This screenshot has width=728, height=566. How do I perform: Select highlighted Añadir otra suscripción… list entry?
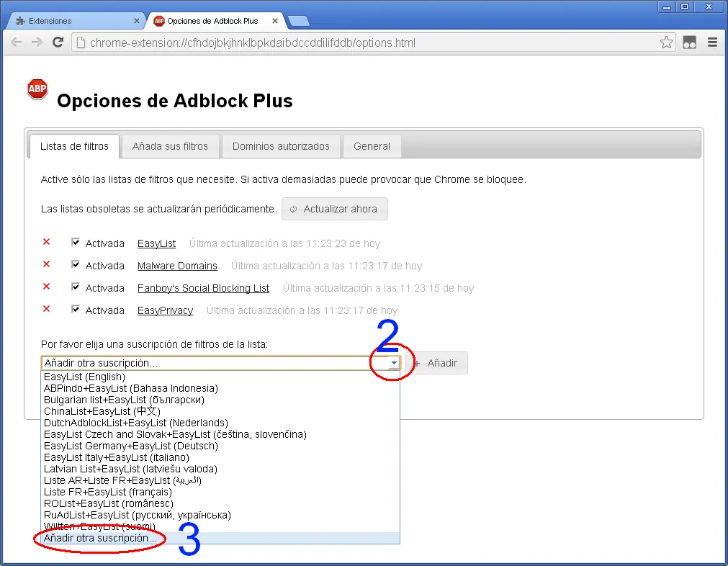click(220, 538)
